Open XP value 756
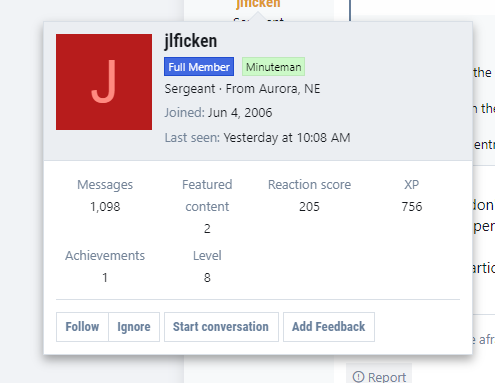This screenshot has height=383, width=495. pyautogui.click(x=412, y=207)
